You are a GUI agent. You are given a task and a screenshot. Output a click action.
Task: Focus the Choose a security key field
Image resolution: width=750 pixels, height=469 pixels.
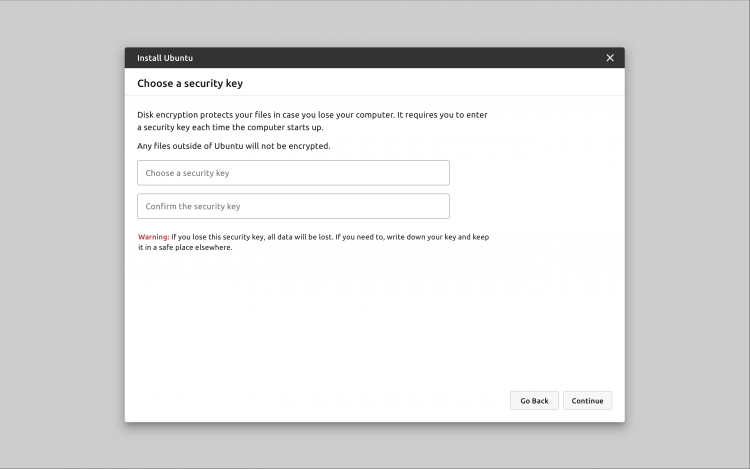[x=293, y=173]
